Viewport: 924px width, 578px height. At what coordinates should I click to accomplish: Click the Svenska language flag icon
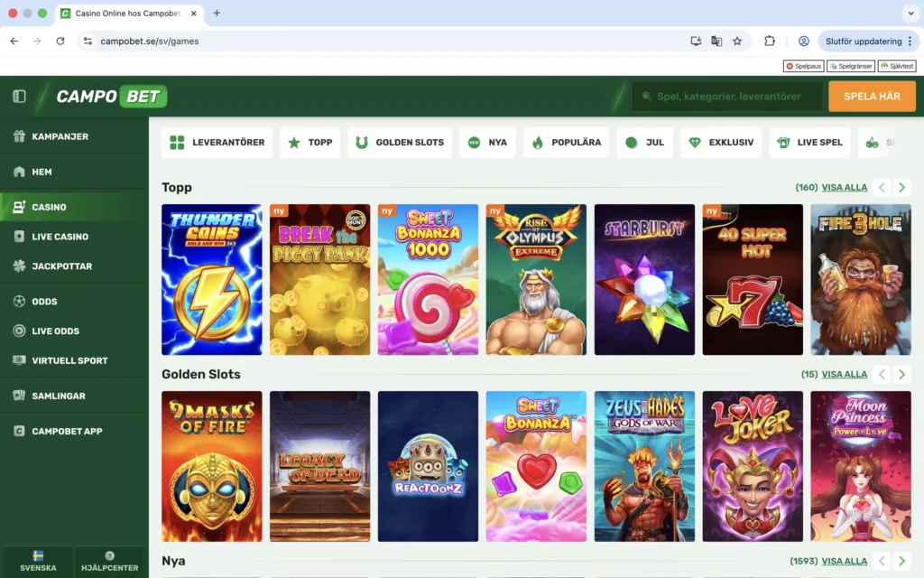click(x=38, y=557)
